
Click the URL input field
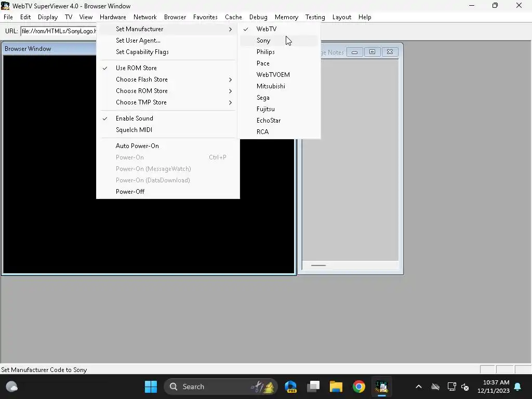point(58,31)
